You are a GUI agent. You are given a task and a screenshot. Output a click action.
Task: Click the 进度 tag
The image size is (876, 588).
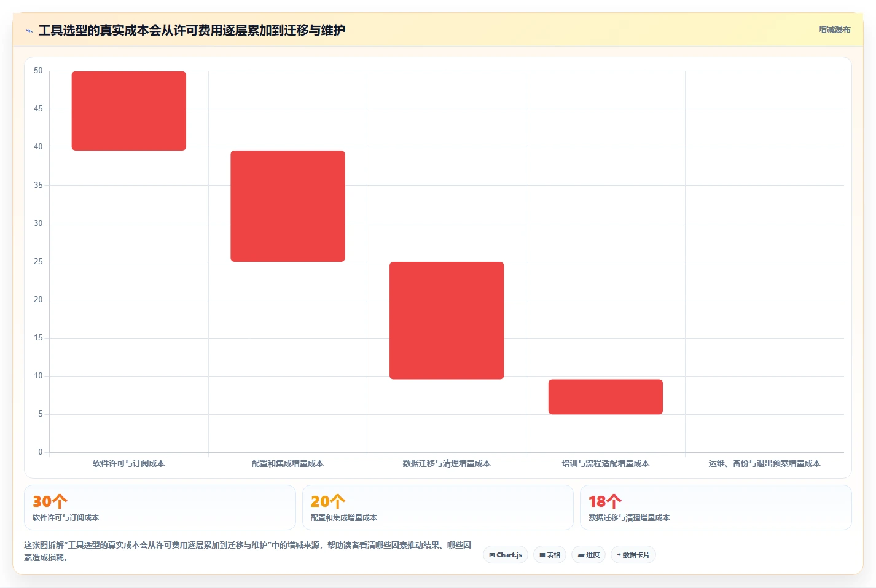[589, 555]
